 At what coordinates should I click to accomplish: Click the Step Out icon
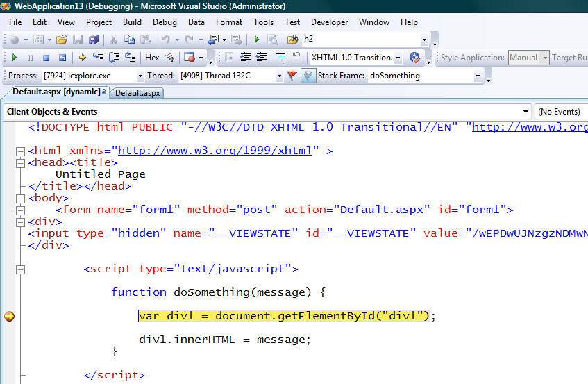[x=130, y=58]
